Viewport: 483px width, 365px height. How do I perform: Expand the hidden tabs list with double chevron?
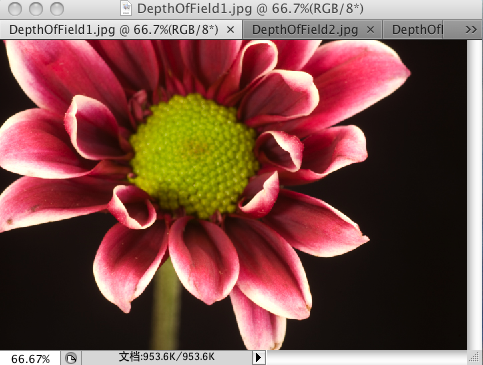point(471,30)
